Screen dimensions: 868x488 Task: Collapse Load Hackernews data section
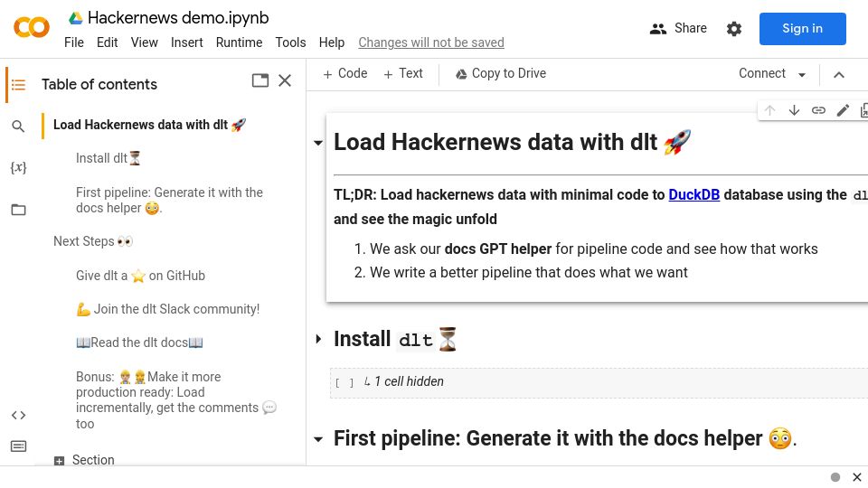tap(317, 143)
